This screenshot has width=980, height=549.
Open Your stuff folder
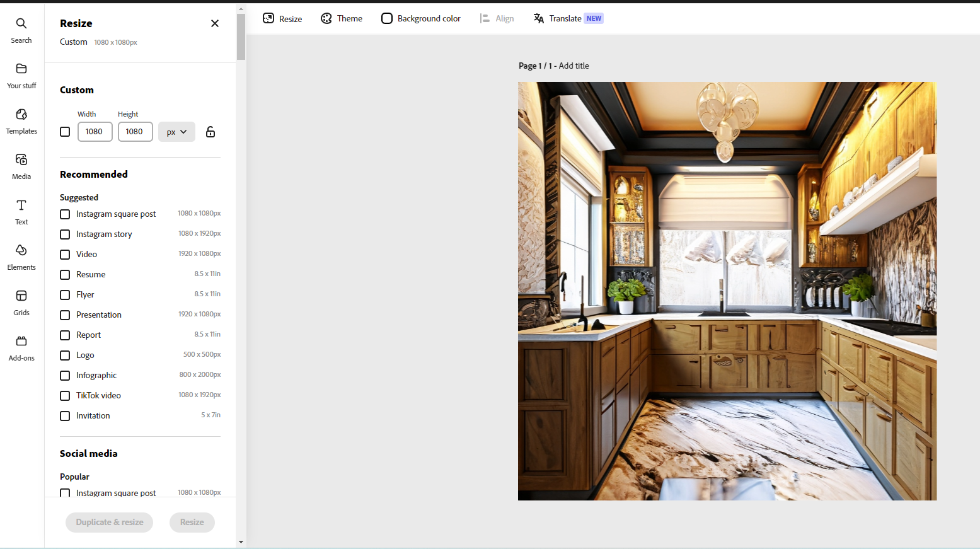click(21, 76)
